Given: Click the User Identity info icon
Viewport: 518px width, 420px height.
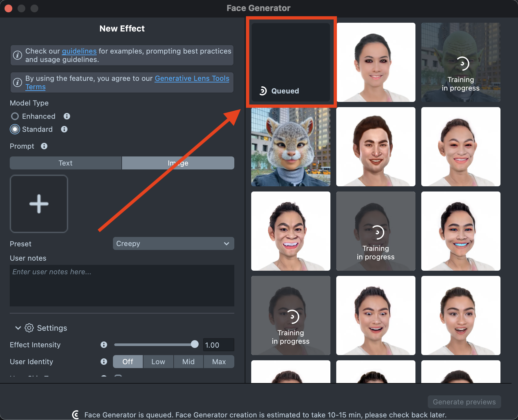Looking at the screenshot, I should point(104,362).
